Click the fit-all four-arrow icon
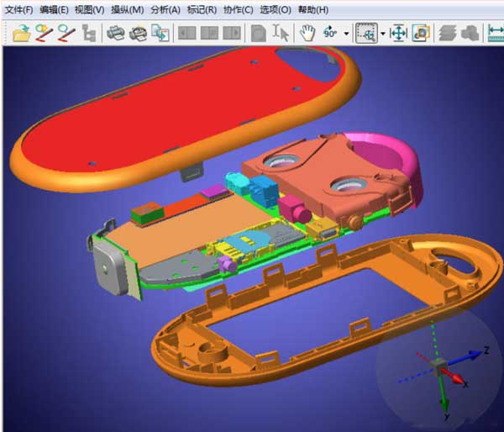This screenshot has height=432, width=504. [x=398, y=33]
